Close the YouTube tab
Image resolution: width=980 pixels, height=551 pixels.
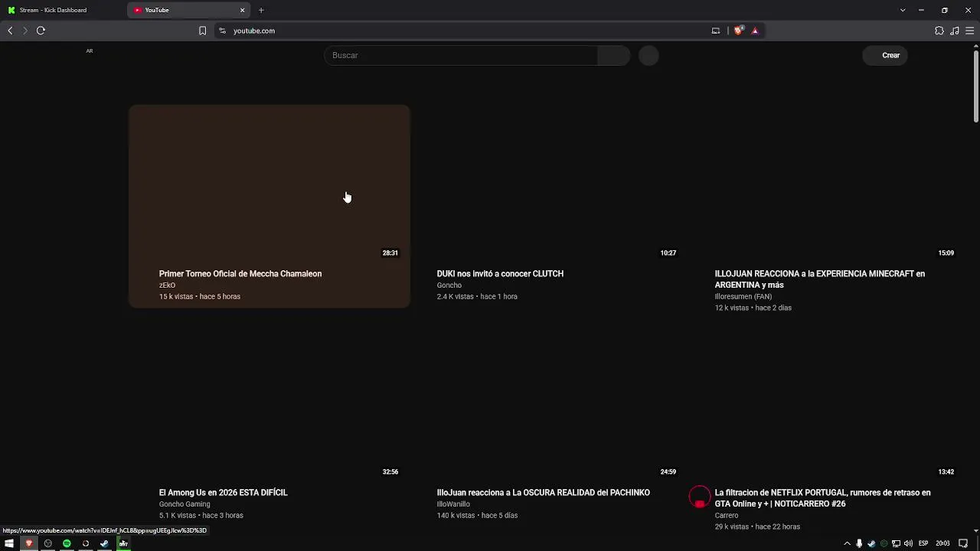point(243,10)
